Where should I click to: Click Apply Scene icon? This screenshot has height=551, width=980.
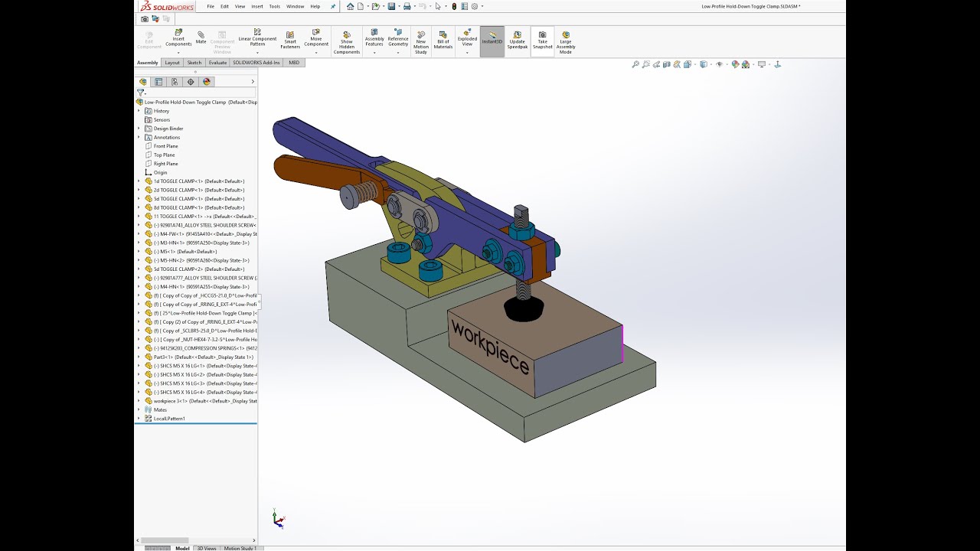(x=746, y=64)
